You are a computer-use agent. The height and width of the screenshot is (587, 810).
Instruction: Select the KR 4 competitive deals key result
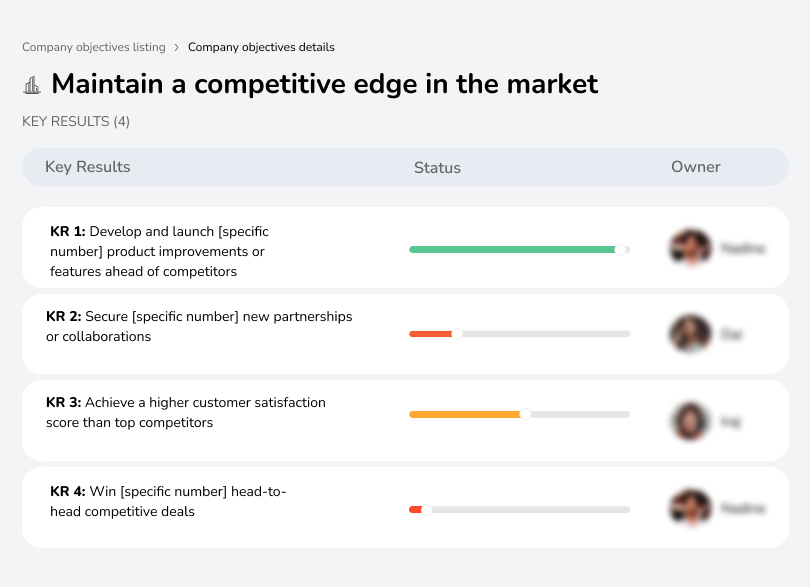coord(168,501)
